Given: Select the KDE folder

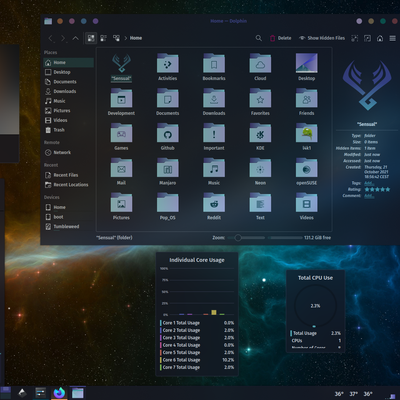Looking at the screenshot, I should pos(260,133).
